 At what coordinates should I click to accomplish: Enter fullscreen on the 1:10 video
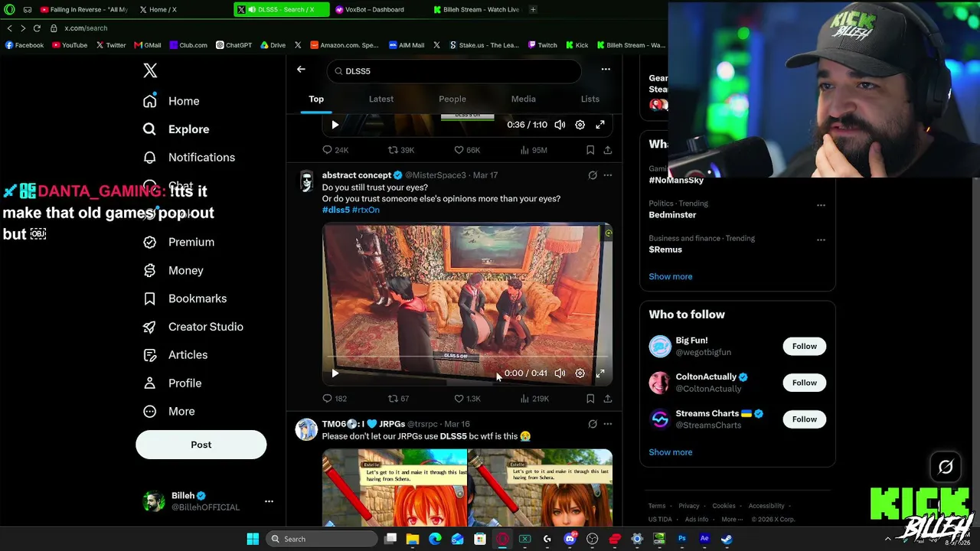tap(600, 125)
